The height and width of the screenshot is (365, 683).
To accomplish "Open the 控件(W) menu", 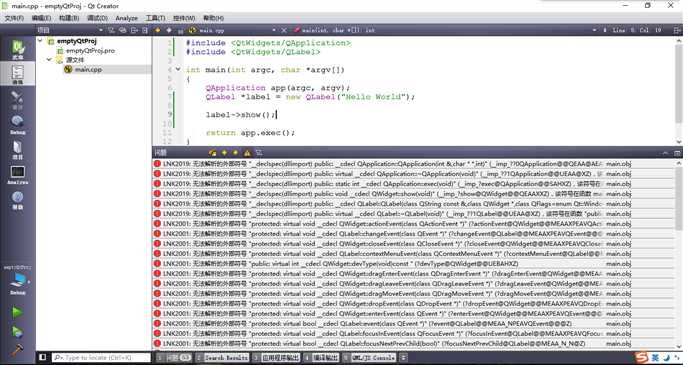I will (x=184, y=18).
